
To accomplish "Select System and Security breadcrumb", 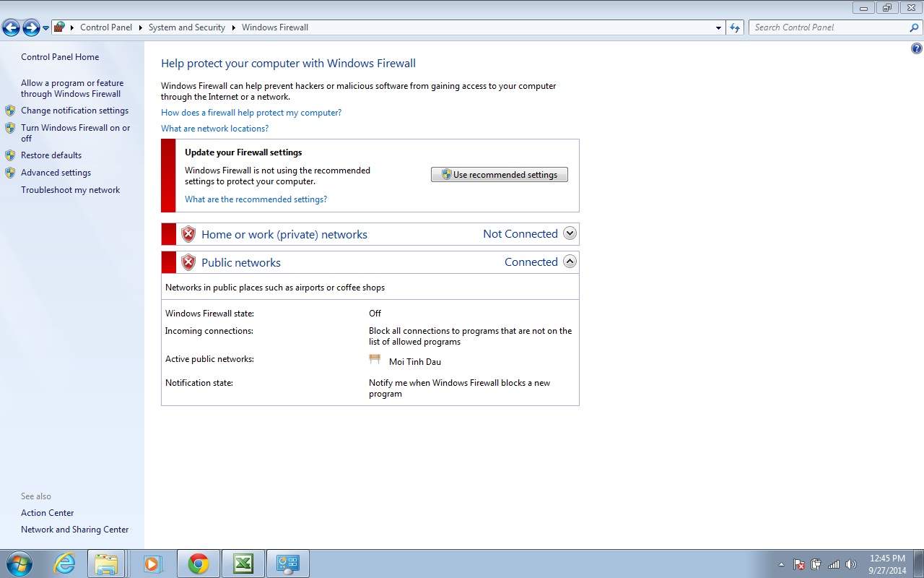I will 187,27.
